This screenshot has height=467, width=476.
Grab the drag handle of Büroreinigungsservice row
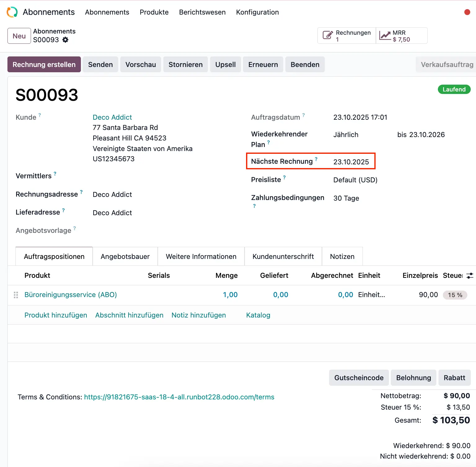16,295
